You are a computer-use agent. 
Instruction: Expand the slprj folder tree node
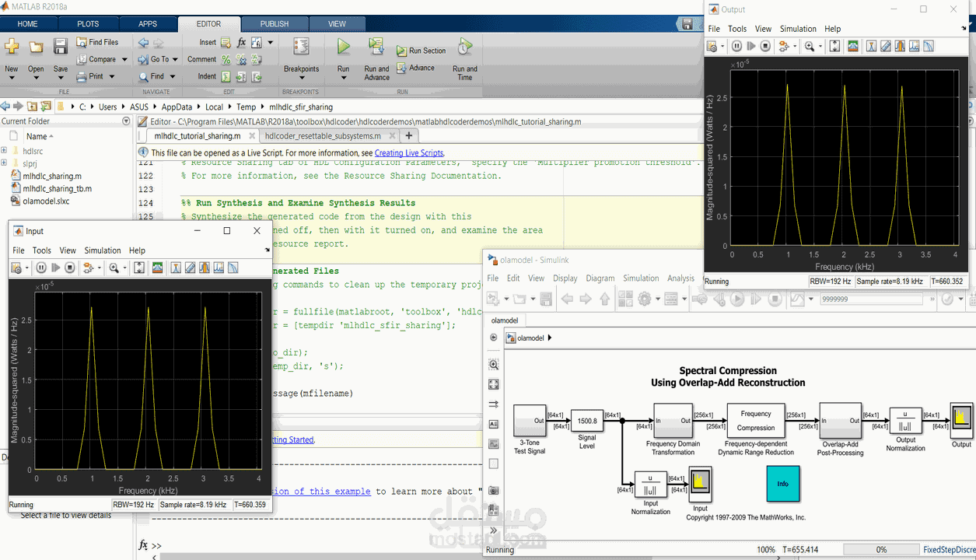click(4, 163)
